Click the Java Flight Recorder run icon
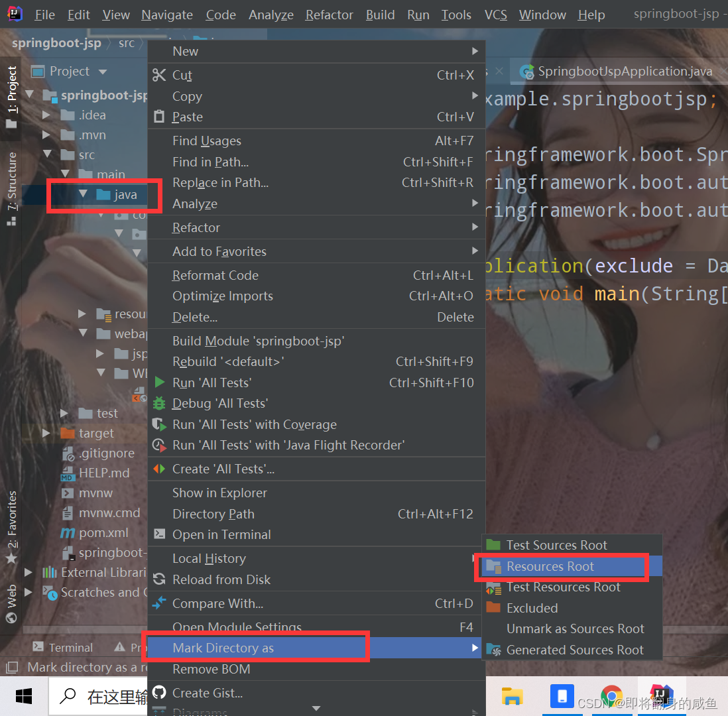This screenshot has height=716, width=728. 159,445
